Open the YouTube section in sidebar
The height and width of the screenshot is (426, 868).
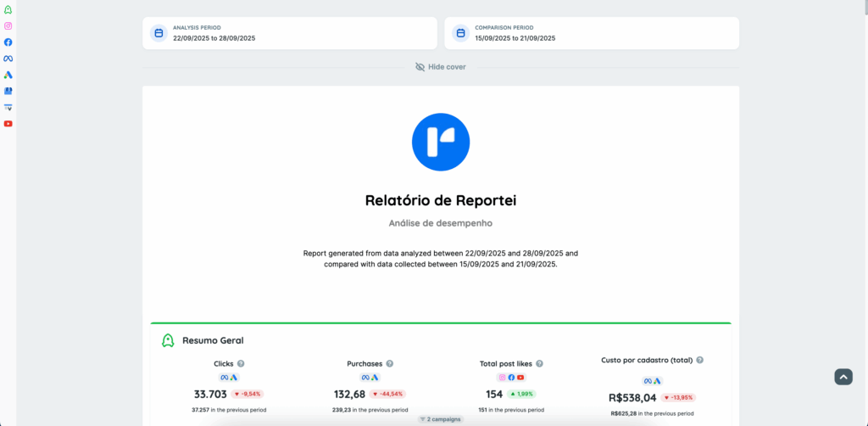[x=8, y=124]
